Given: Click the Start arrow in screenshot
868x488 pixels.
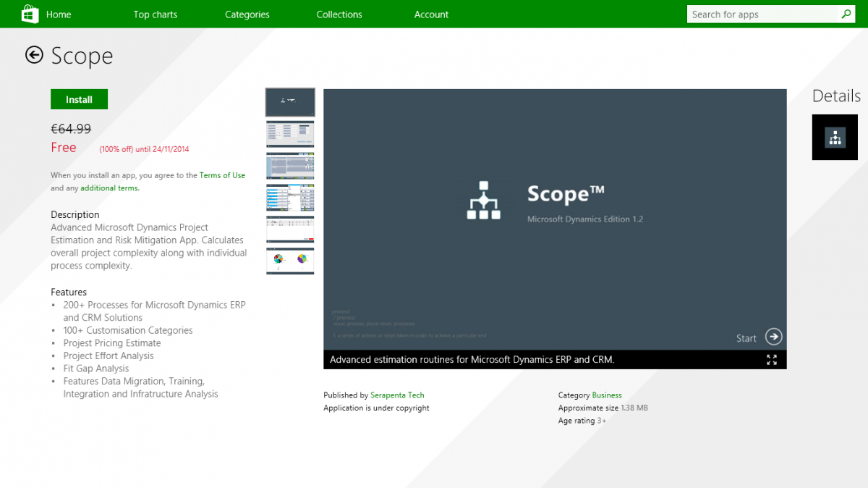Looking at the screenshot, I should coord(774,337).
